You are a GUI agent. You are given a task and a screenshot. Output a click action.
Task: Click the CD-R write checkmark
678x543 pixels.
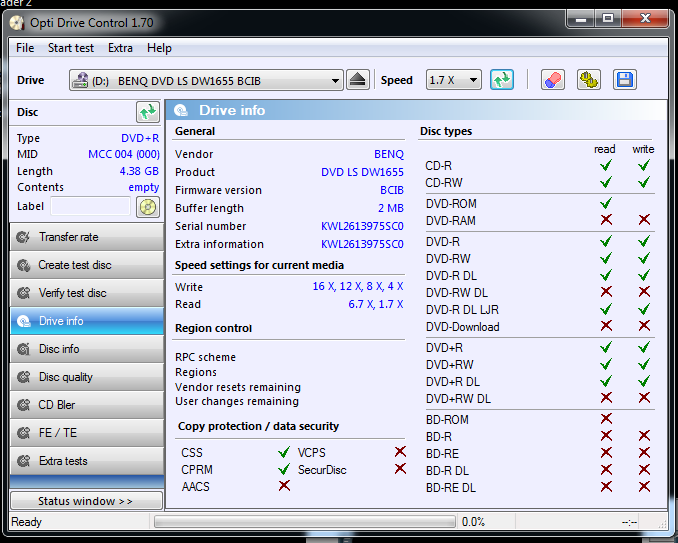click(x=644, y=165)
